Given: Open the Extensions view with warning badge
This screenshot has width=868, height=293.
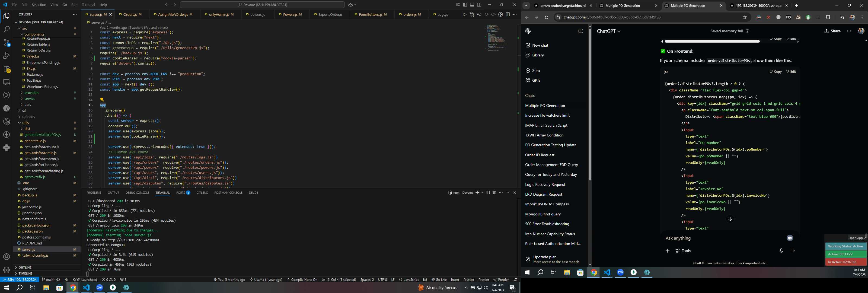Looking at the screenshot, I should click(x=7, y=69).
